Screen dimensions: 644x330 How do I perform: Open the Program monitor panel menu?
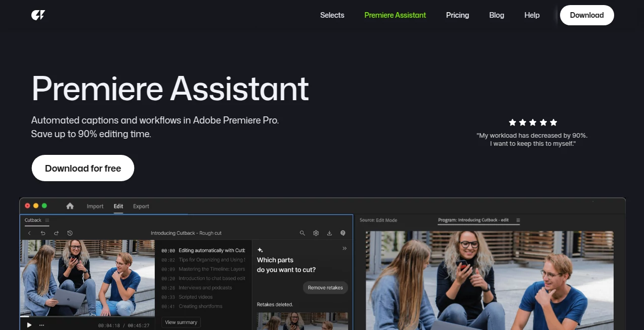click(x=518, y=220)
